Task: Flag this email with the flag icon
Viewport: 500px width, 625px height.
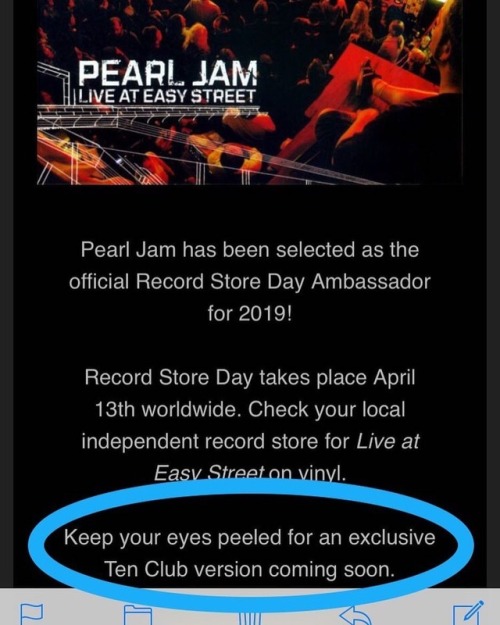Action: click(31, 614)
